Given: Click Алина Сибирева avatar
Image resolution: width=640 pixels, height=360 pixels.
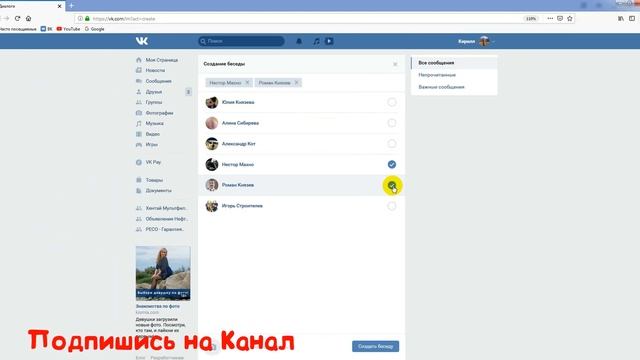Looking at the screenshot, I should 212,123.
